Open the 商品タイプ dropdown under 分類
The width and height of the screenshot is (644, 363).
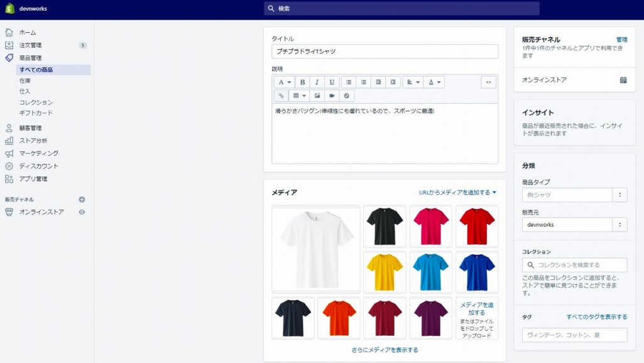pyautogui.click(x=621, y=195)
